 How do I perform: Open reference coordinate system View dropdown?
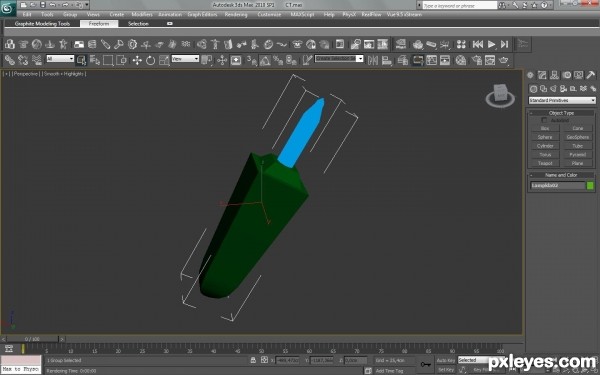[x=185, y=59]
